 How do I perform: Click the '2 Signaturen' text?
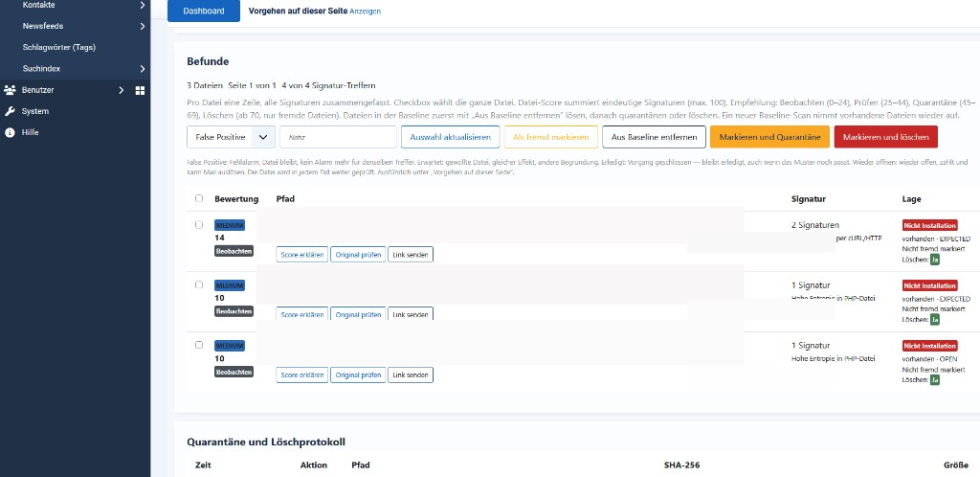point(815,225)
